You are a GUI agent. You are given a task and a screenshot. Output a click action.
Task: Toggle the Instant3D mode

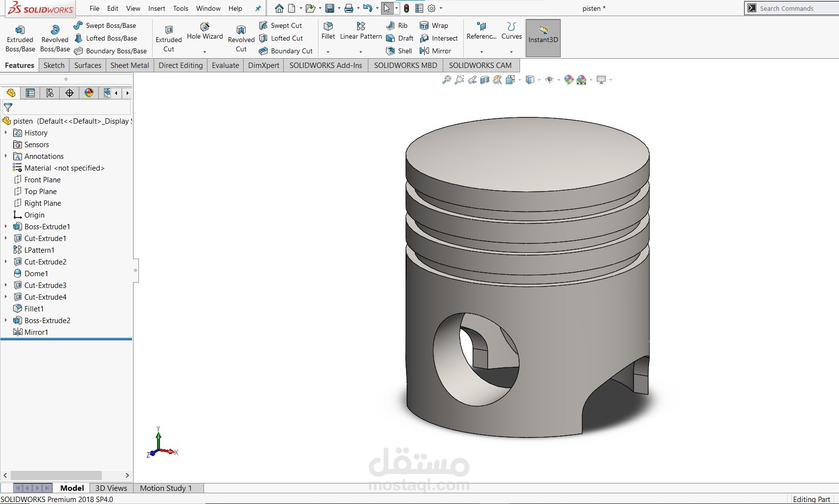coord(543,38)
